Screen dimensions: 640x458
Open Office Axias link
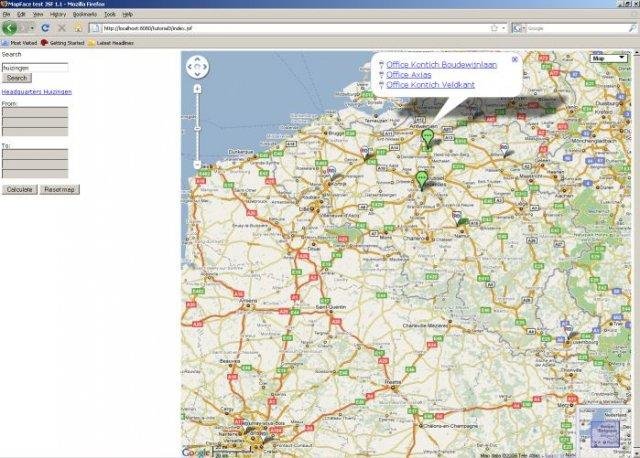point(409,75)
